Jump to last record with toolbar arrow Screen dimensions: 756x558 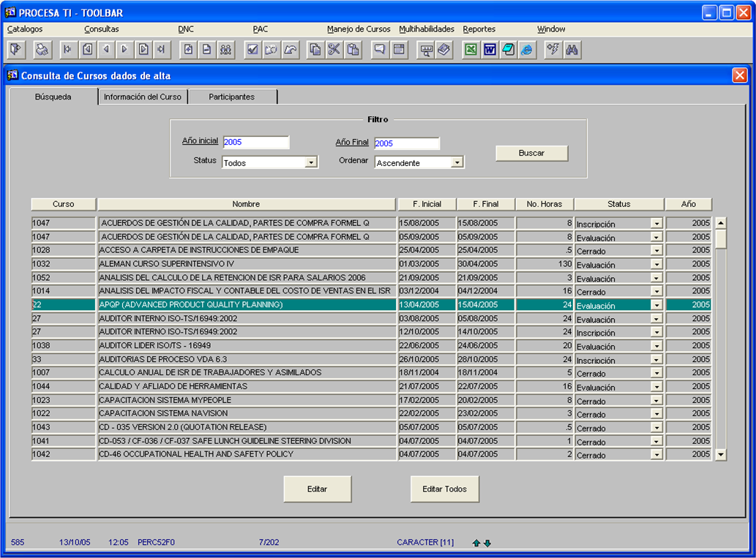(162, 50)
